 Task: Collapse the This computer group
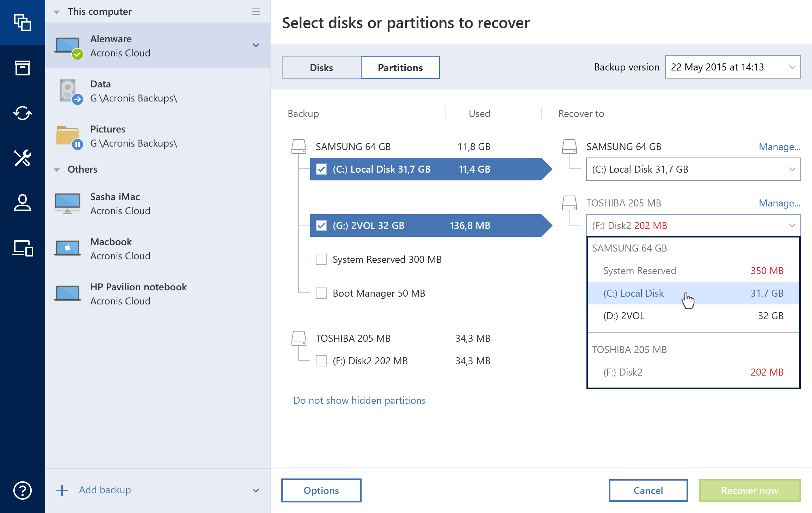point(57,12)
